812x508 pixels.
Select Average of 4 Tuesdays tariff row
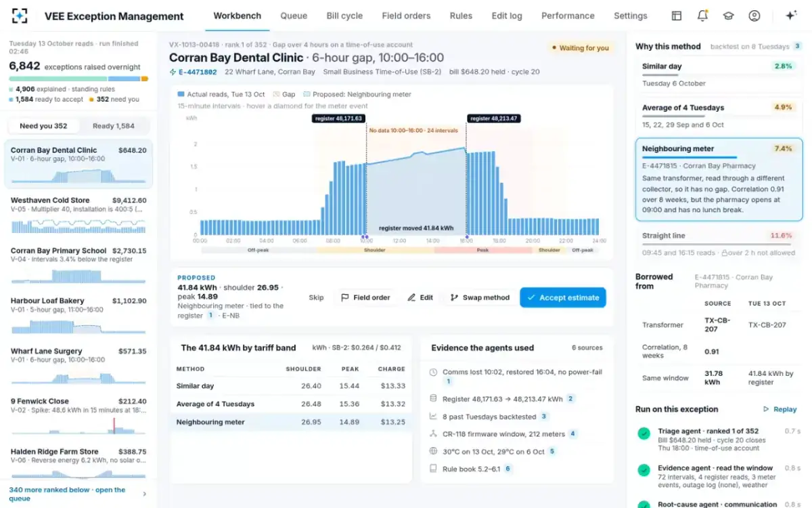[291, 404]
